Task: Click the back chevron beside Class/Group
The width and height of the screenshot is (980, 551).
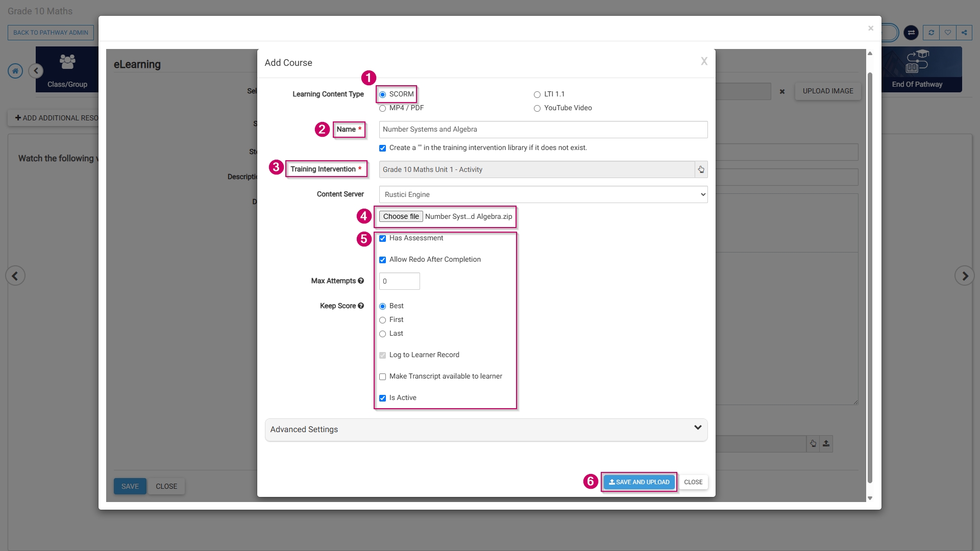Action: point(36,71)
